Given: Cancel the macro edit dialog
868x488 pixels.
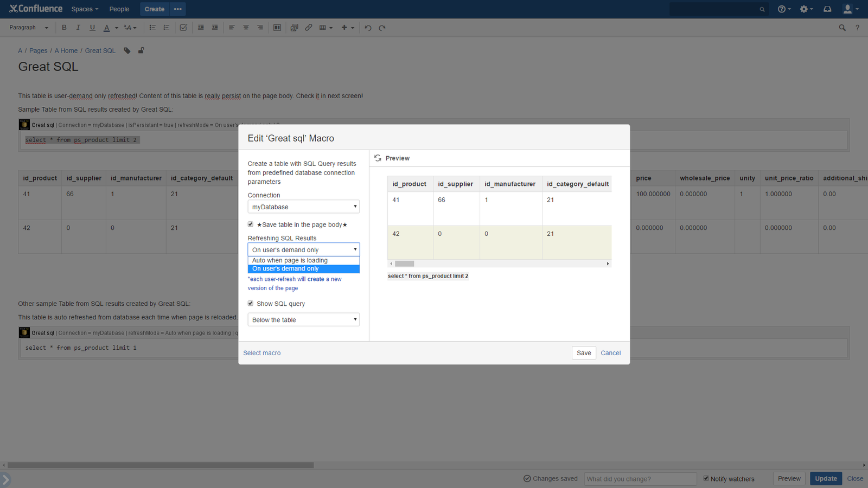Looking at the screenshot, I should click(611, 353).
